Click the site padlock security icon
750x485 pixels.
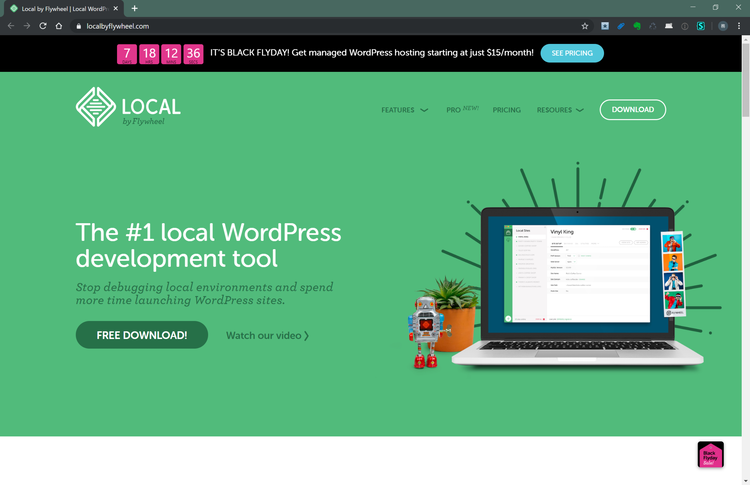tap(78, 26)
